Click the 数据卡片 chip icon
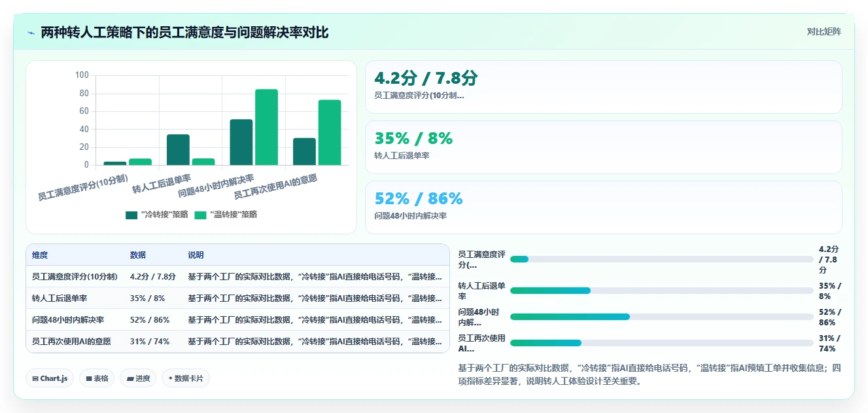The height and width of the screenshot is (413, 868). (x=171, y=378)
